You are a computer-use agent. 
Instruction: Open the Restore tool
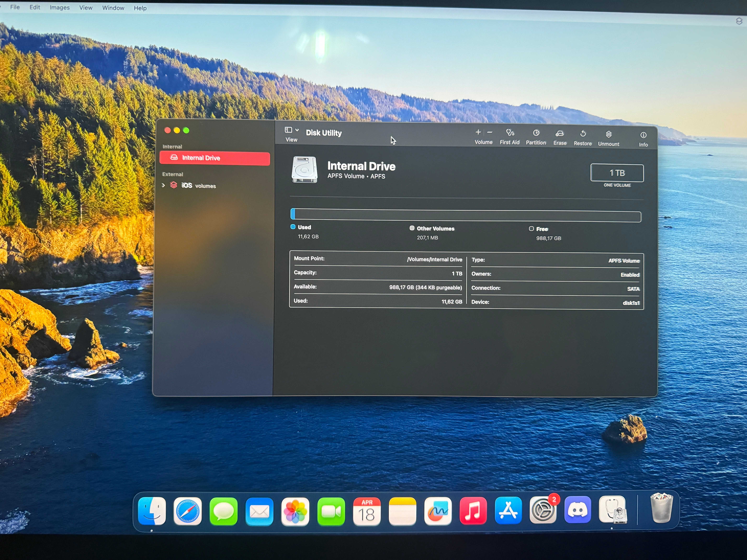[582, 138]
